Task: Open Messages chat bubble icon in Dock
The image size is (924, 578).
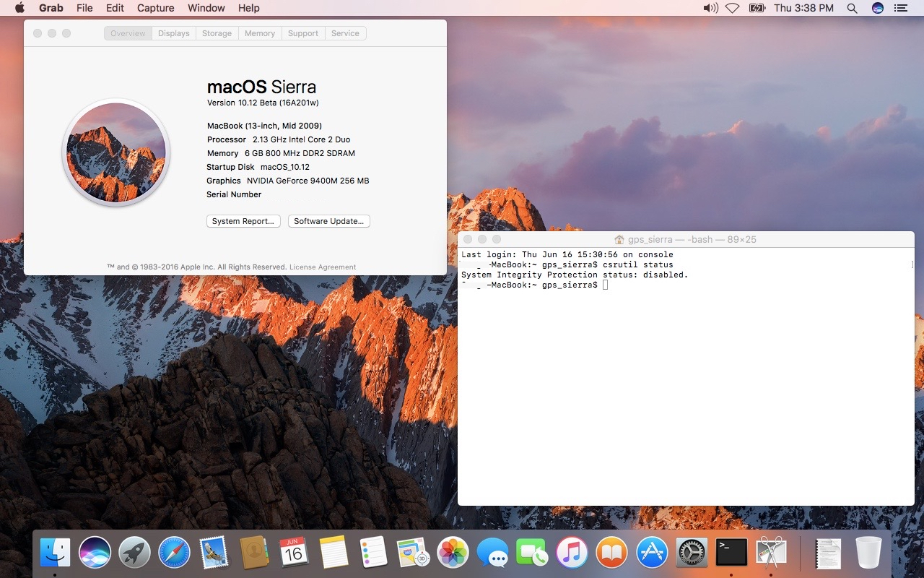Action: (493, 553)
